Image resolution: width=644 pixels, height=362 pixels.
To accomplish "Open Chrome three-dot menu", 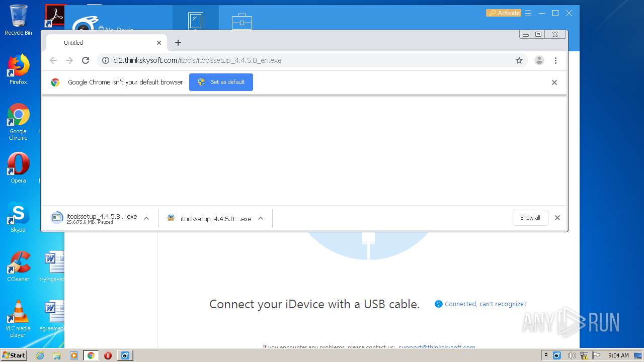I will point(555,60).
